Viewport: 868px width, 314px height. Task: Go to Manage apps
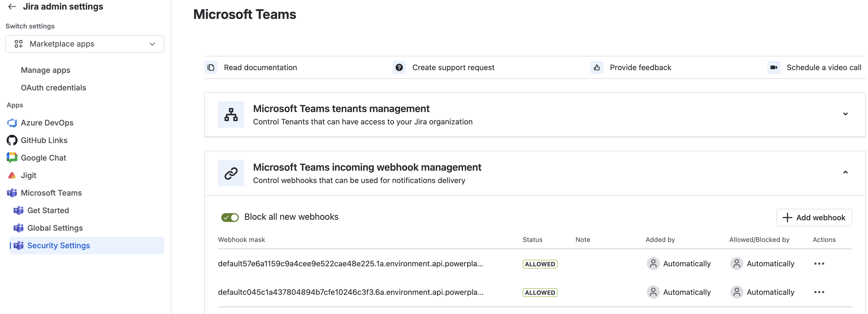tap(45, 70)
